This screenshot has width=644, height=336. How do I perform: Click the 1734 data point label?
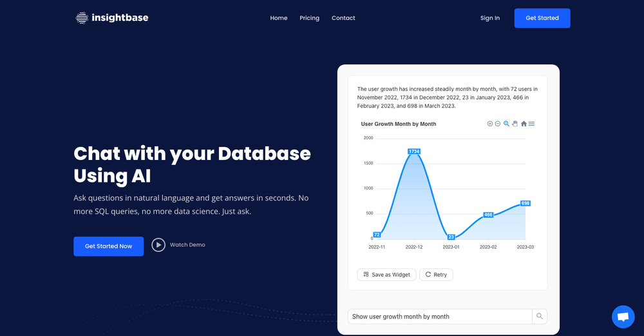414,152
